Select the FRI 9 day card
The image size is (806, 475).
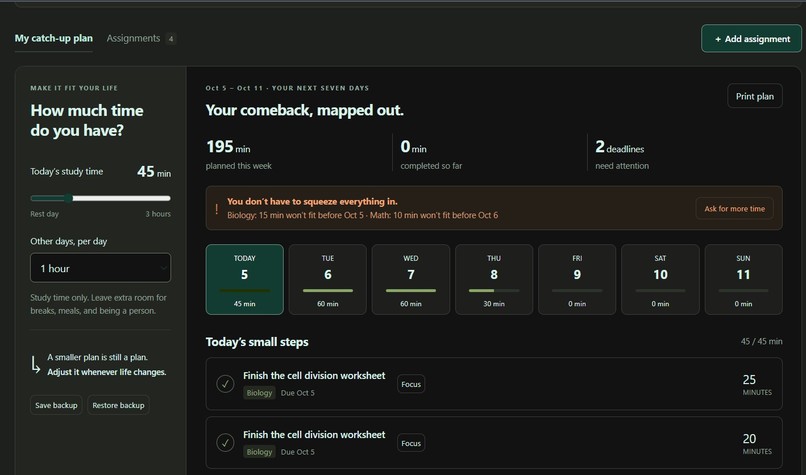pos(577,279)
